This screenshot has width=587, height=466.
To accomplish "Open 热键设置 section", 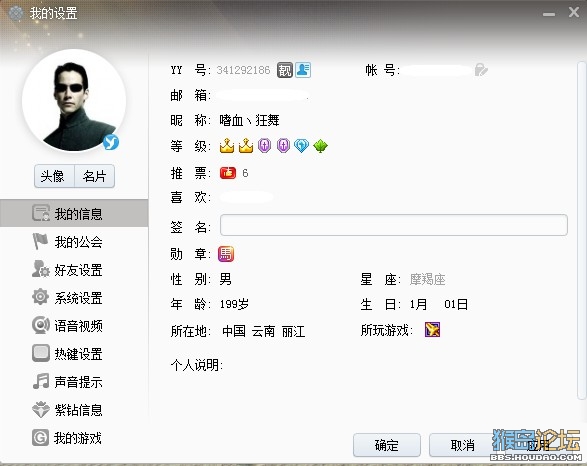I will pos(74,354).
